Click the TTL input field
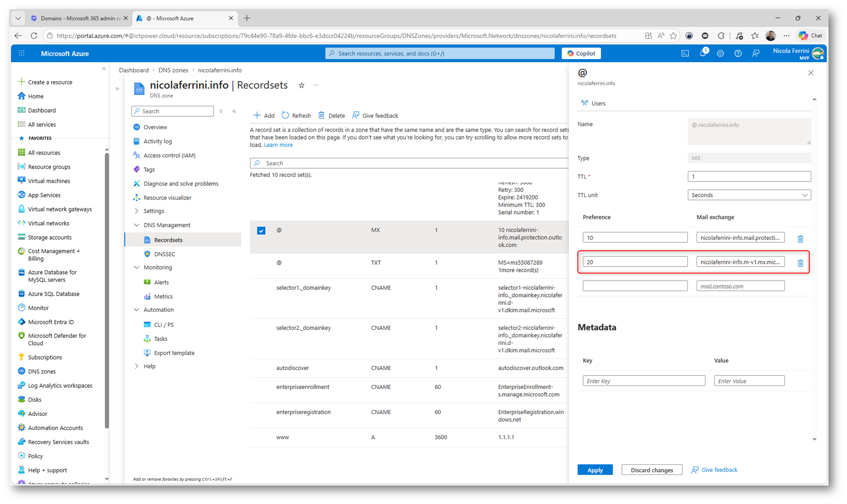847x504 pixels. coord(749,177)
